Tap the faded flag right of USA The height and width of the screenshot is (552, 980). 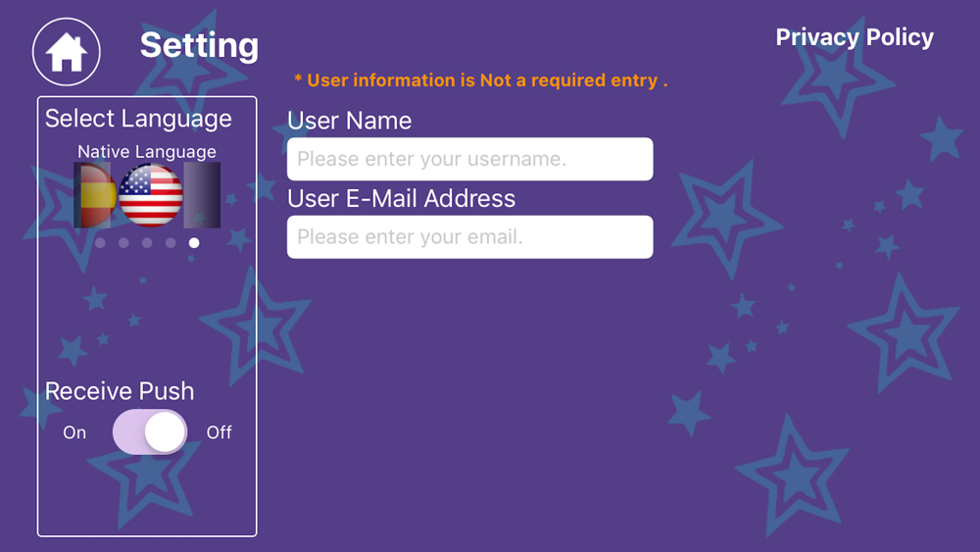(x=202, y=195)
